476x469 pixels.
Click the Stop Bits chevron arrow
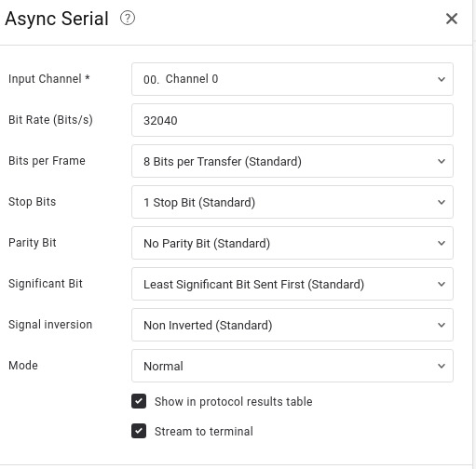(442, 202)
